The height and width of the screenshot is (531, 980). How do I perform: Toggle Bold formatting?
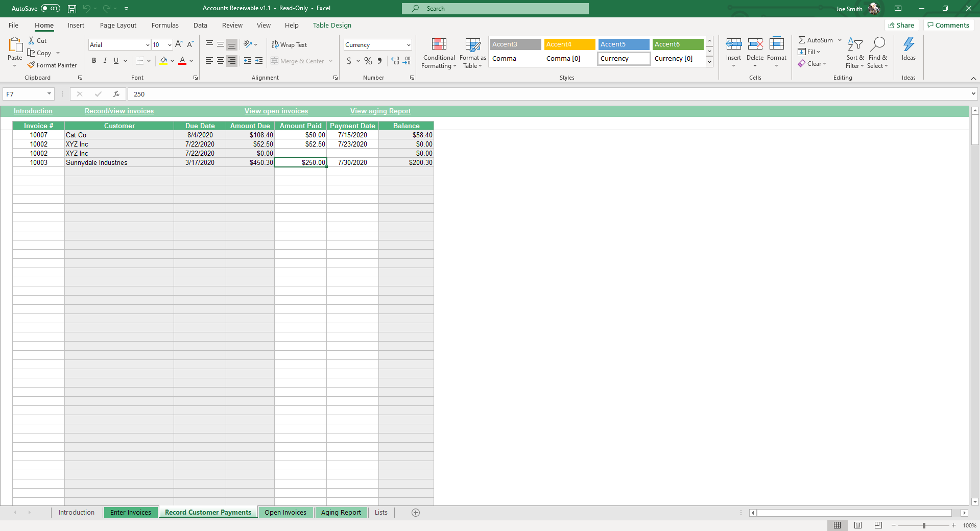coord(94,61)
